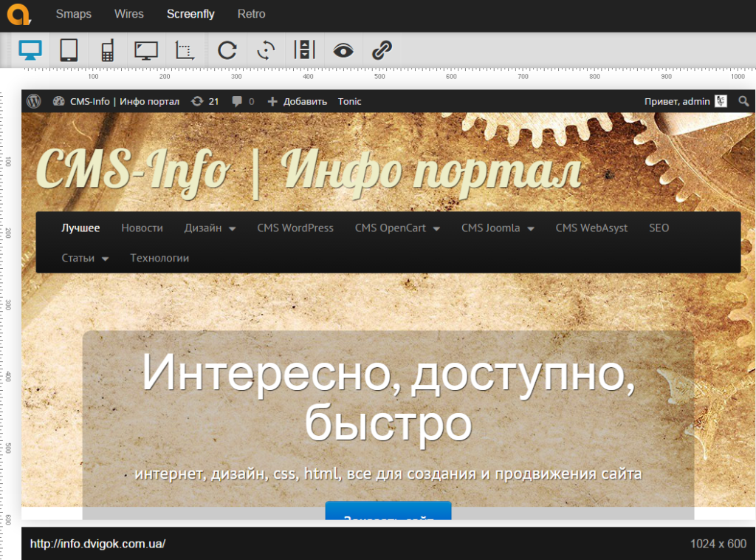Click the chain link share icon
This screenshot has width=756, height=560.
point(381,50)
